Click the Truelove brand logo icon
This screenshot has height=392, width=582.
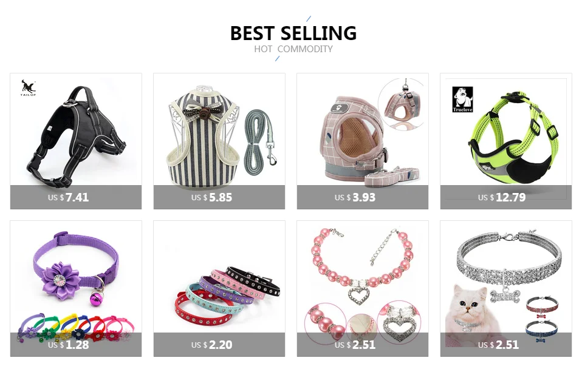coord(462,100)
